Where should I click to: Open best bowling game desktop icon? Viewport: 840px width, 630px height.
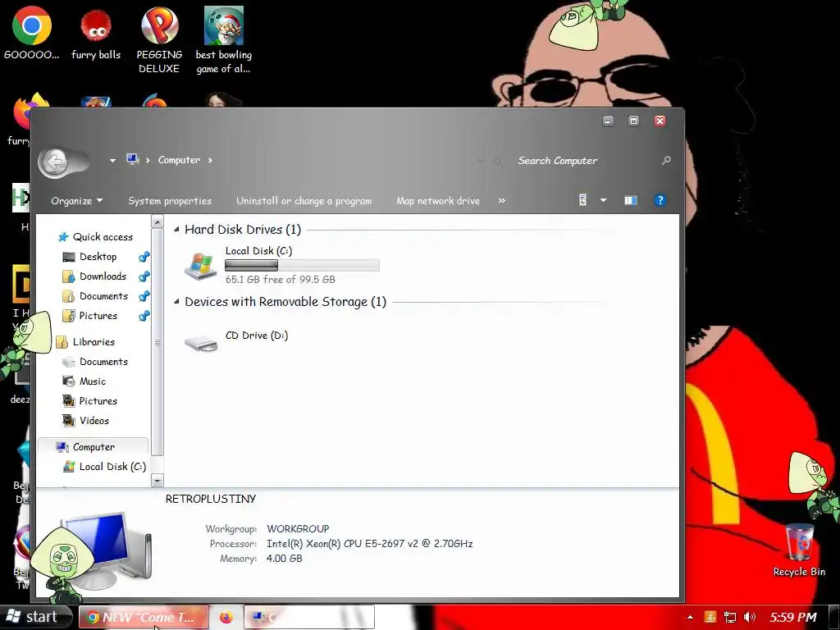223,39
